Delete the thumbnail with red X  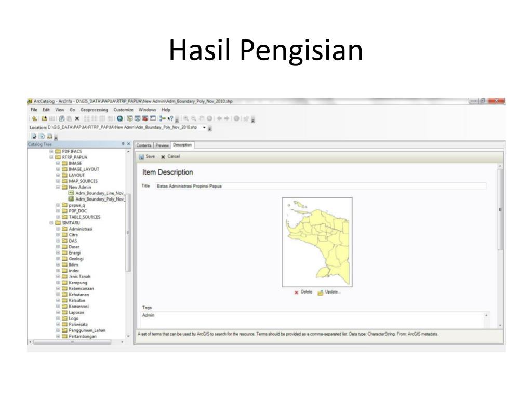303,292
